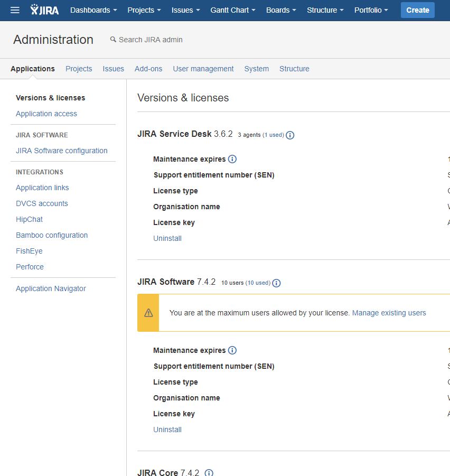Open the Boards dropdown menu

[281, 10]
